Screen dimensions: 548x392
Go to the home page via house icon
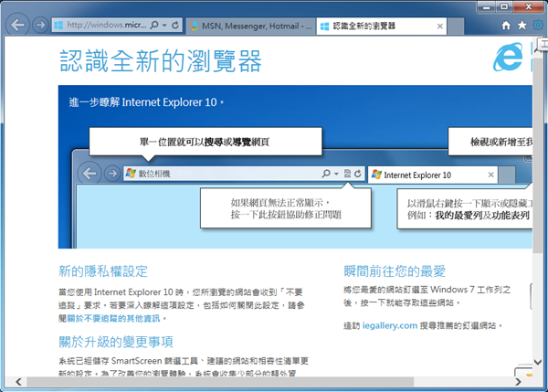click(x=506, y=26)
